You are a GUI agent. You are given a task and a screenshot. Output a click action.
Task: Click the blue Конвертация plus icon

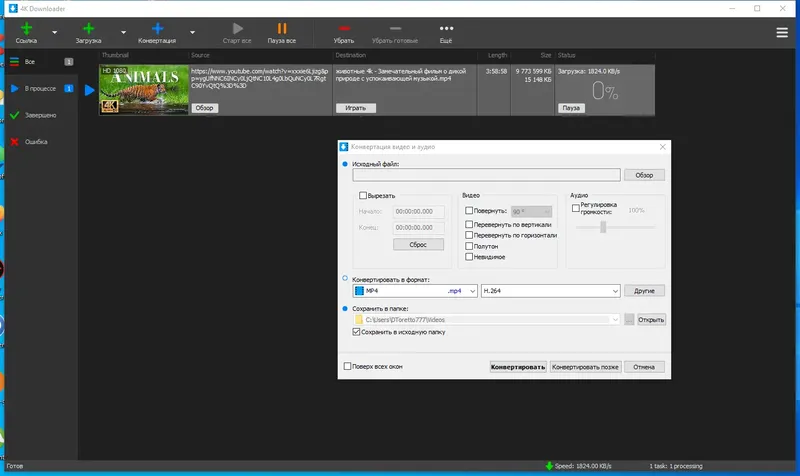coord(157,29)
